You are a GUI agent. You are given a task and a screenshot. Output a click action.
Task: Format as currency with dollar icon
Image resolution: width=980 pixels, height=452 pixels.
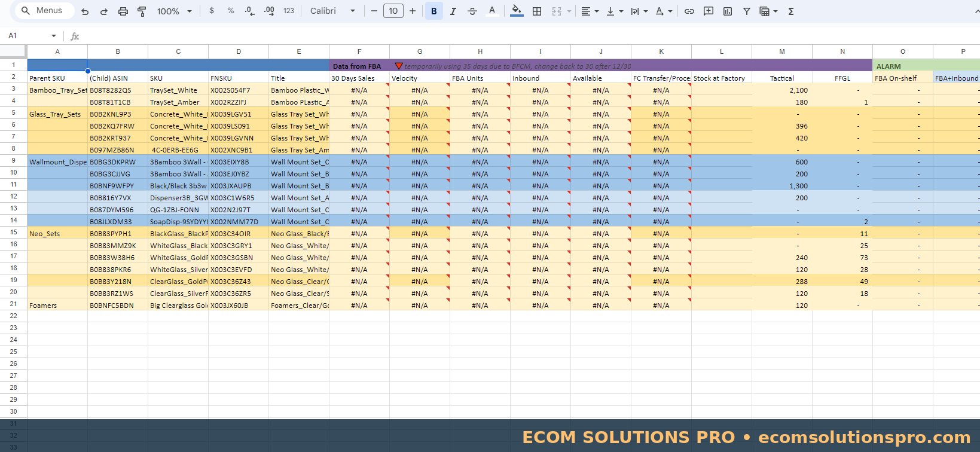tap(212, 11)
